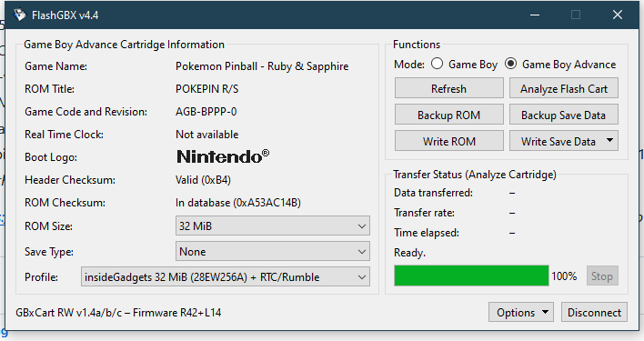Click header checksum 'Valid (0xB4)'
Screen dimensions: 644x341
204,180
